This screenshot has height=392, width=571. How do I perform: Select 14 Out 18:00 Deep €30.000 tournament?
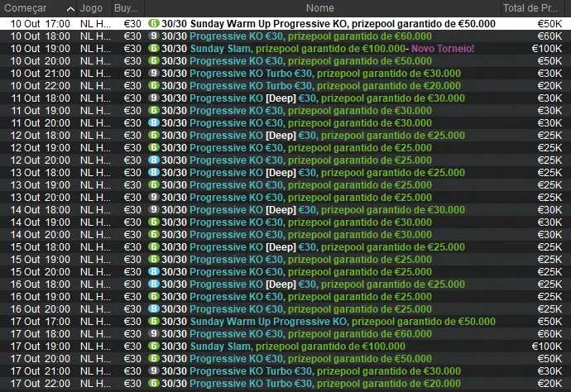[285, 210]
